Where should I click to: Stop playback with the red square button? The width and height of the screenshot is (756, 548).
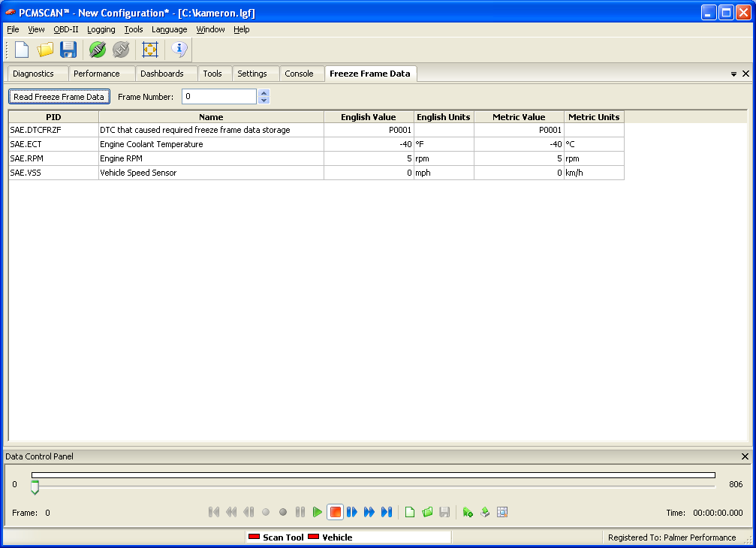[x=335, y=512]
